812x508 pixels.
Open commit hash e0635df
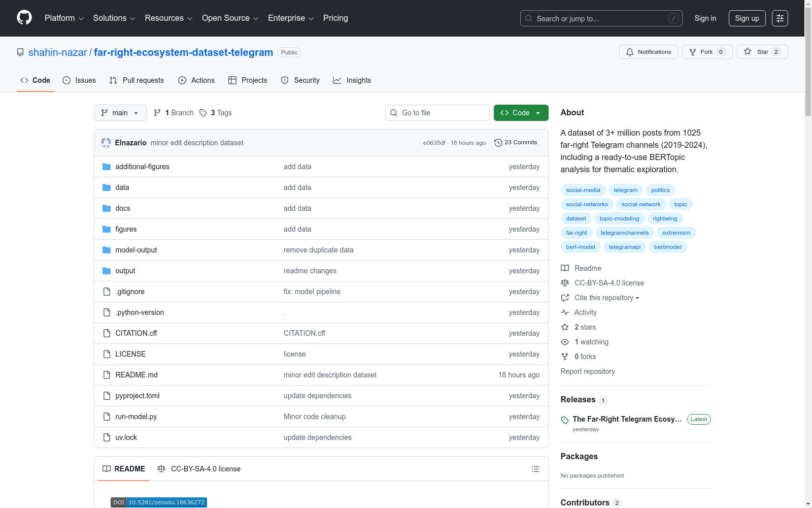434,143
